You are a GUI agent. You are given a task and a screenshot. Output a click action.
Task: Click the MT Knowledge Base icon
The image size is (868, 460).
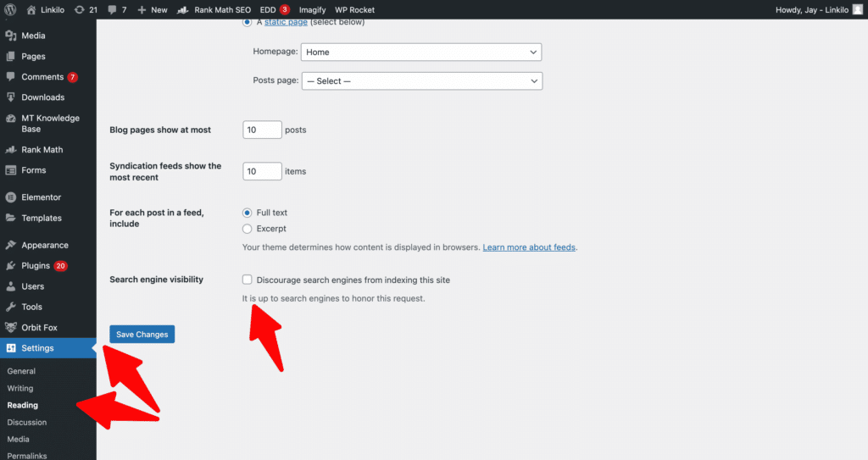(10, 119)
